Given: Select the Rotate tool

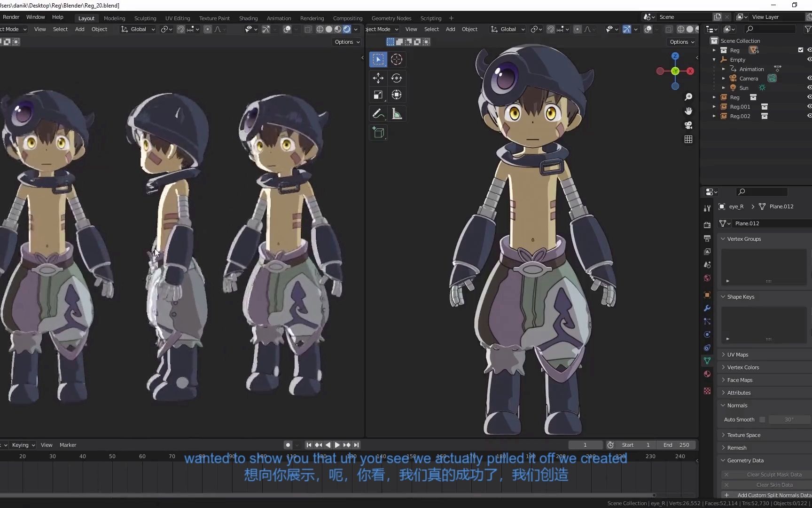Looking at the screenshot, I should coord(397,78).
